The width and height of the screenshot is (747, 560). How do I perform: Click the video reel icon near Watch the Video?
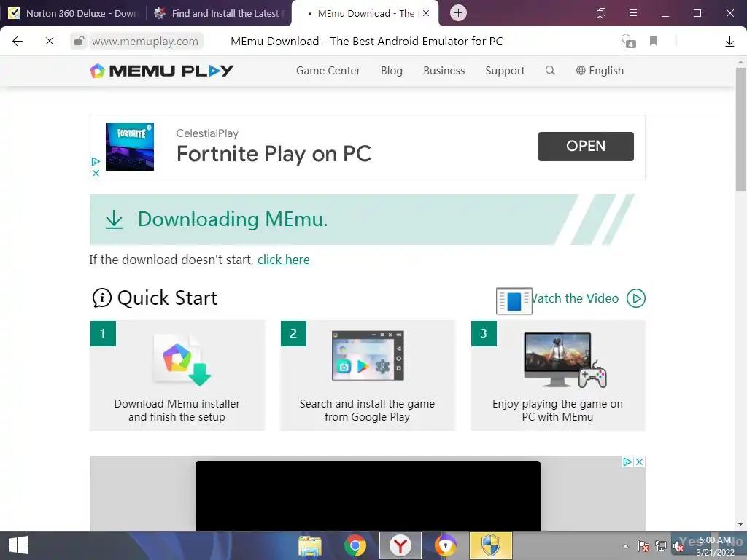[x=514, y=301]
